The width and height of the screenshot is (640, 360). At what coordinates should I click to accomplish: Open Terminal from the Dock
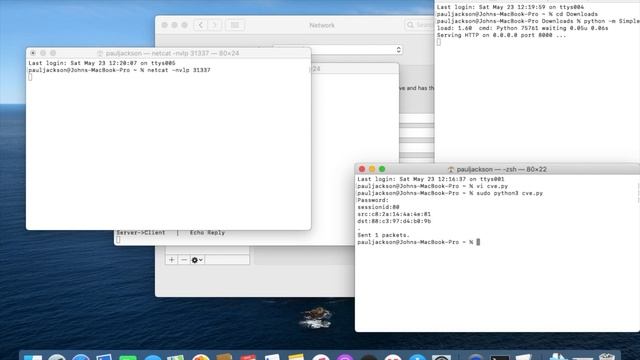[x=499, y=358]
